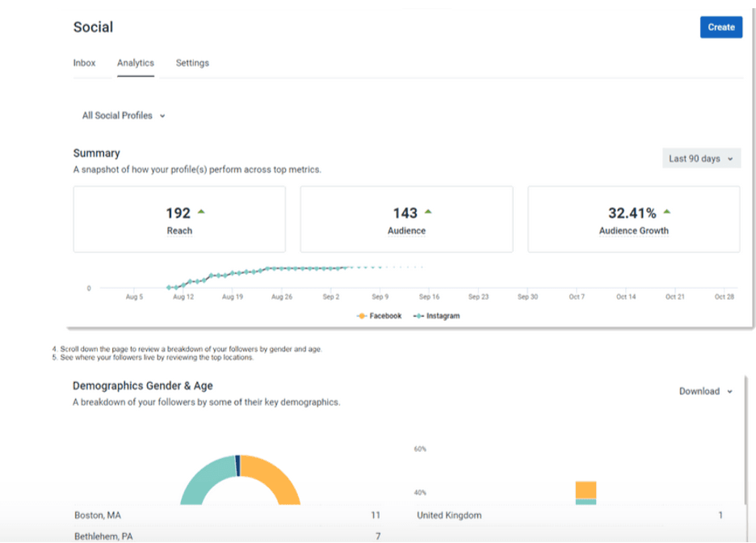The width and height of the screenshot is (756, 543).
Task: Click the Create button
Action: click(x=720, y=27)
